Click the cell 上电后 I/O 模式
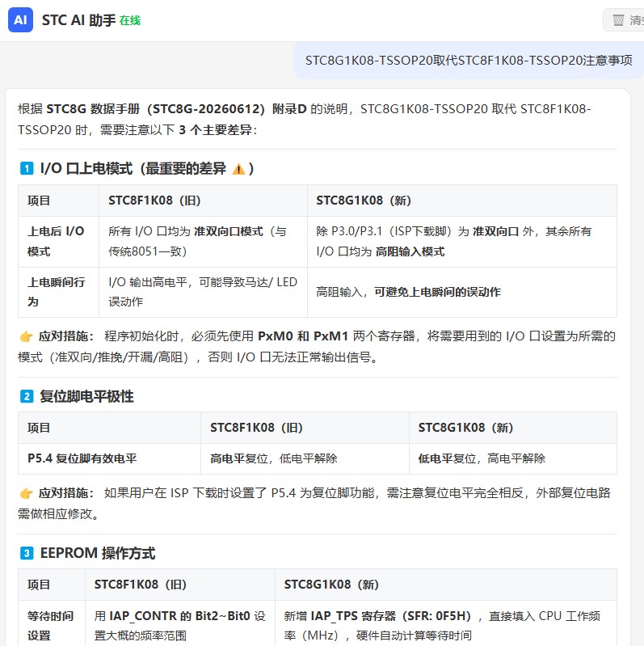 coord(58,242)
